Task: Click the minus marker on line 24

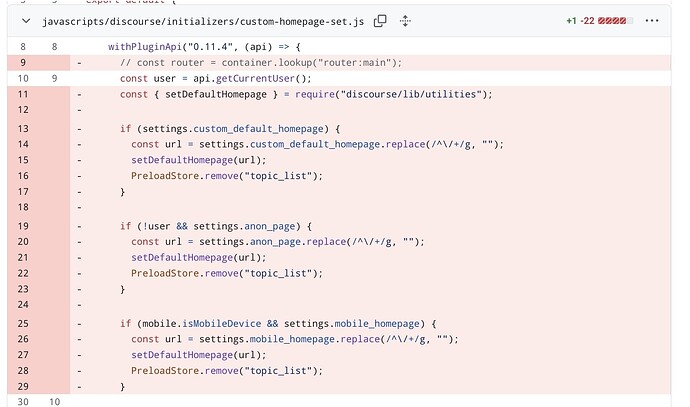Action: (x=79, y=305)
